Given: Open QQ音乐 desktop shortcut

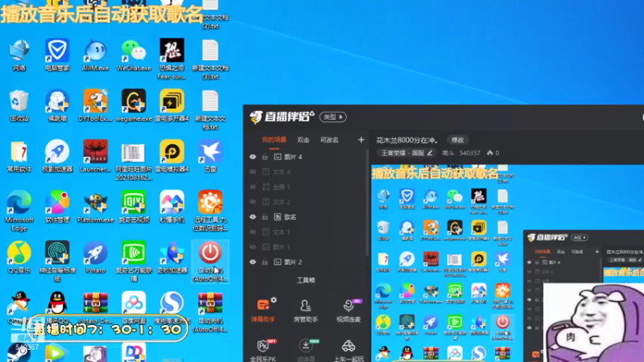Looking at the screenshot, I should point(19,257).
